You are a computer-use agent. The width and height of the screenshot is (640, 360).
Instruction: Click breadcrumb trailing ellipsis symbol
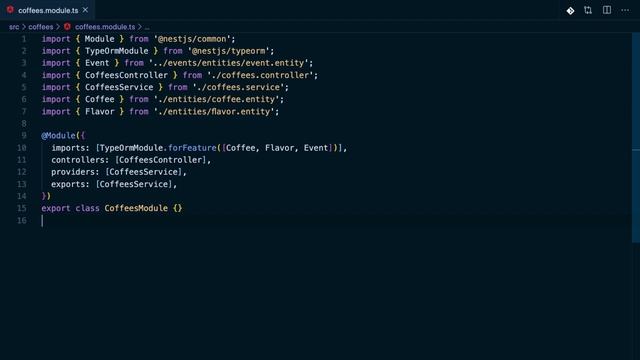[147, 27]
